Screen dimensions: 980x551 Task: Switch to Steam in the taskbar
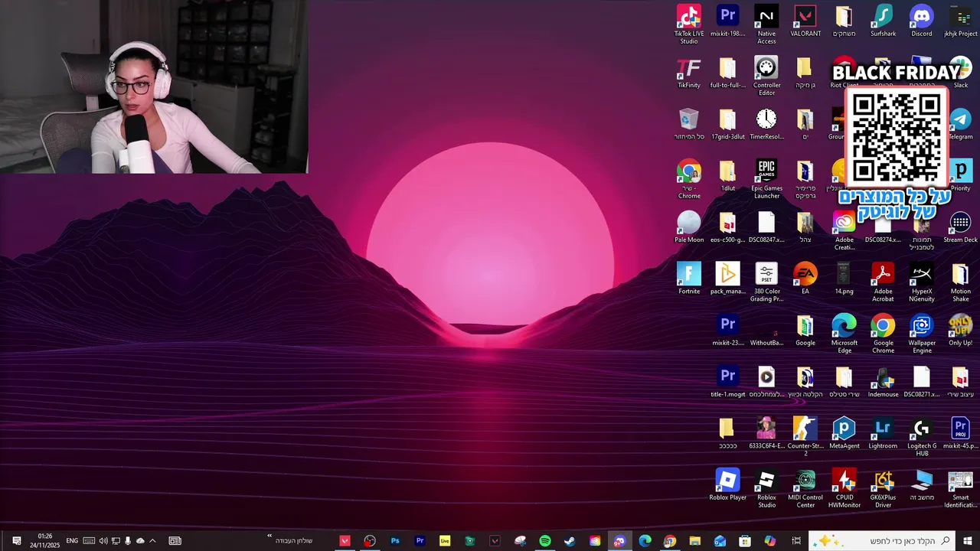(x=570, y=541)
